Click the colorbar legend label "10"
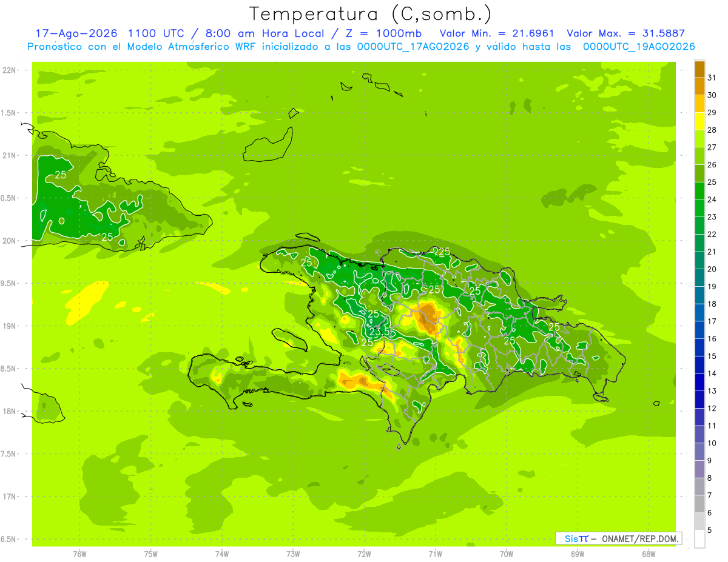The width and height of the screenshot is (728, 562). pyautogui.click(x=712, y=443)
